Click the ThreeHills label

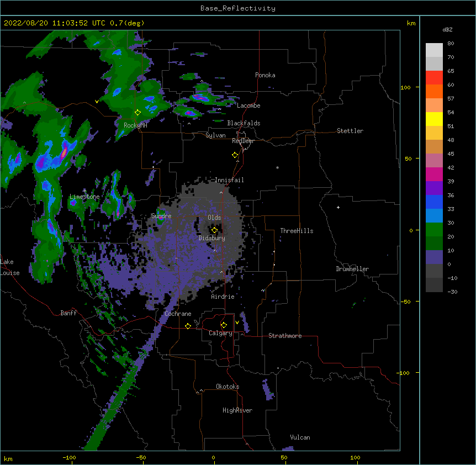[297, 231]
